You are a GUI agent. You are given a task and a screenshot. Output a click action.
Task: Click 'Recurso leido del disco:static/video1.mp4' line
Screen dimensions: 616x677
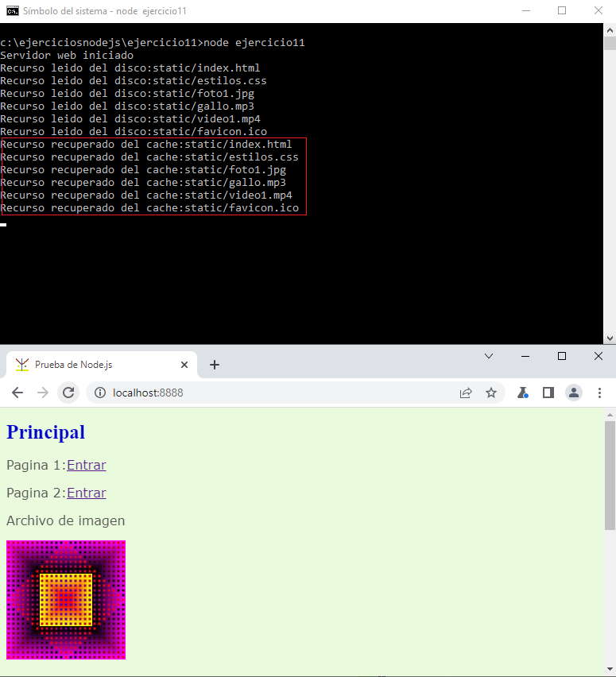(x=130, y=118)
